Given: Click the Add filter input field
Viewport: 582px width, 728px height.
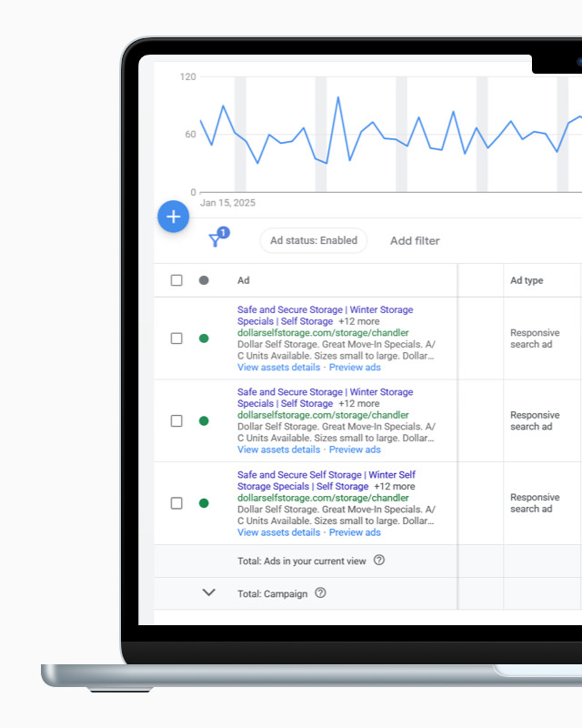Looking at the screenshot, I should [415, 241].
